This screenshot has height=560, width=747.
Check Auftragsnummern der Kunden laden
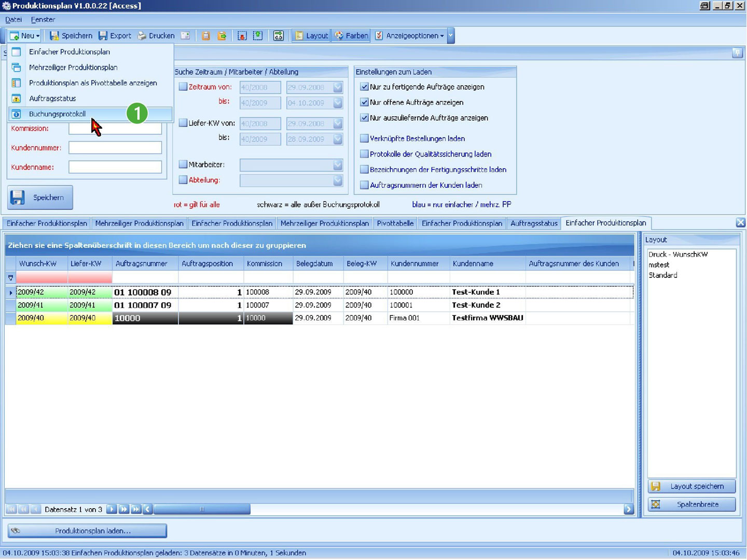[x=364, y=185]
